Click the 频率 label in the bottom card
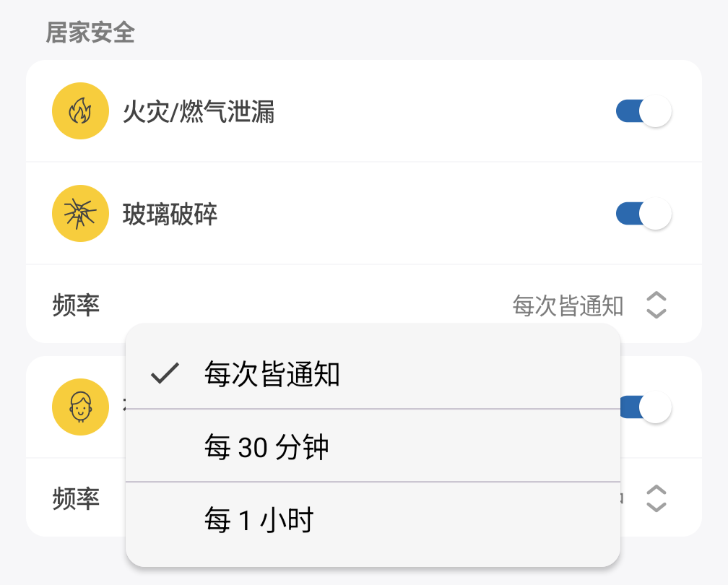 [76, 498]
